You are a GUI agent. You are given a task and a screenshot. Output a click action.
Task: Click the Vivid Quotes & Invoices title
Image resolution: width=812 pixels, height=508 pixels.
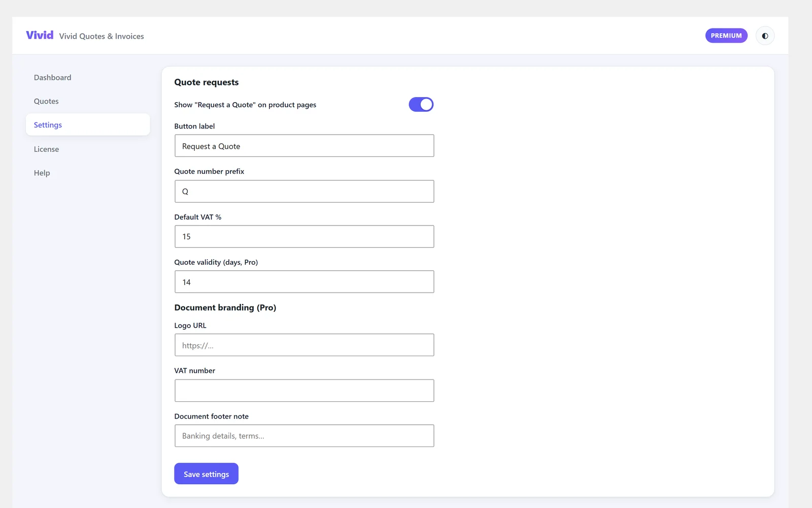pyautogui.click(x=101, y=36)
